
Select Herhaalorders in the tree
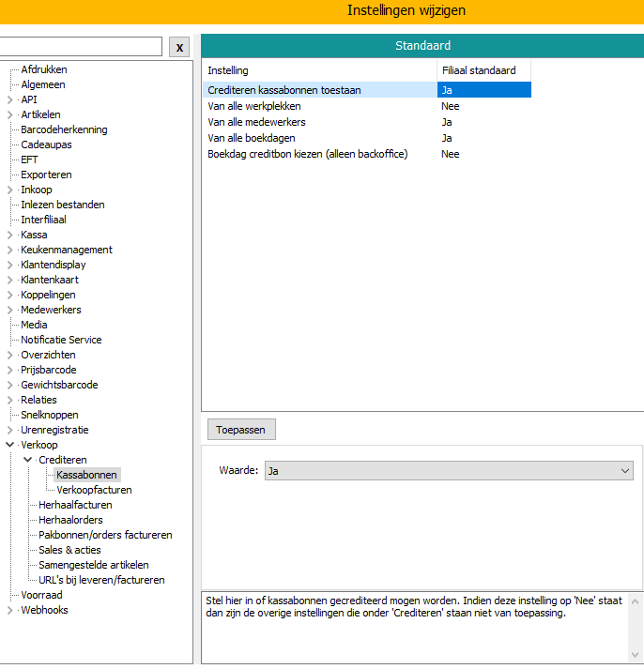70,520
